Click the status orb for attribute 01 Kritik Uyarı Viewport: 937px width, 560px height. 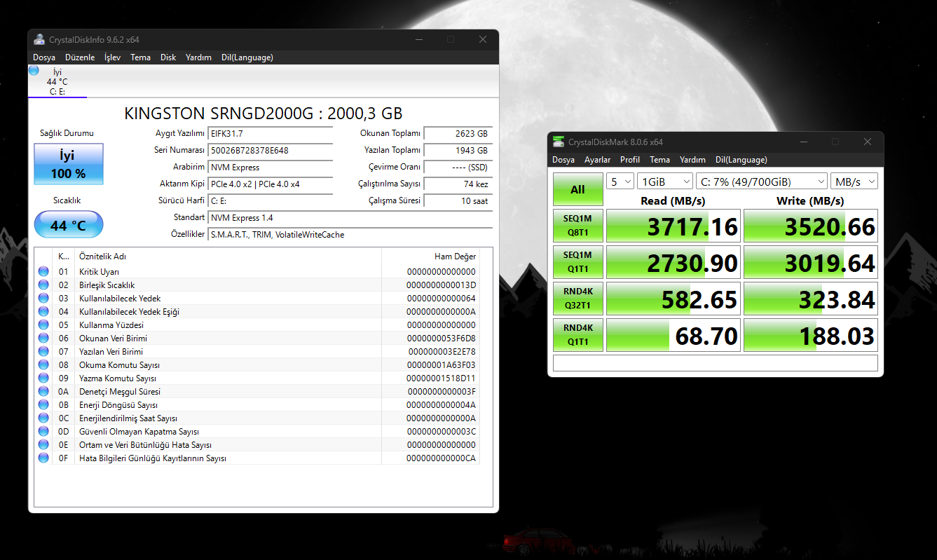(x=43, y=271)
